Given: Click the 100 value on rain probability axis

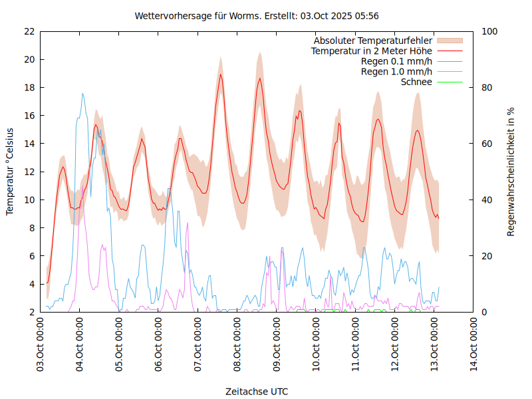Looking at the screenshot, I should click(x=489, y=31).
